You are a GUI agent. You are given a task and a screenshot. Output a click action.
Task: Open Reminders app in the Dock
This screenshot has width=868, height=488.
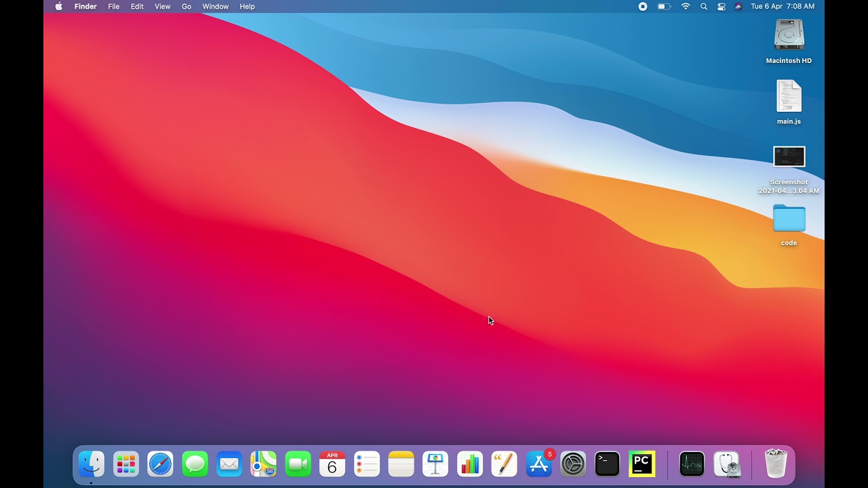367,464
